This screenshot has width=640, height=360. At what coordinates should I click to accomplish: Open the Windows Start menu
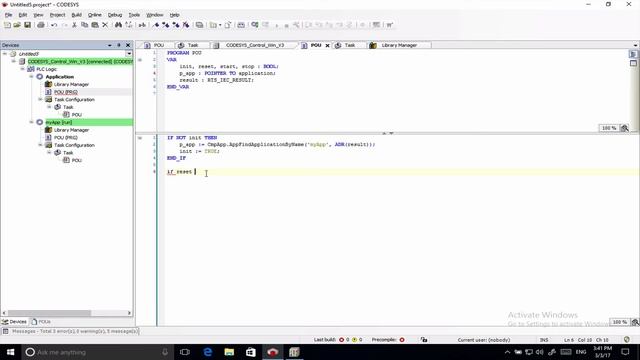10,352
